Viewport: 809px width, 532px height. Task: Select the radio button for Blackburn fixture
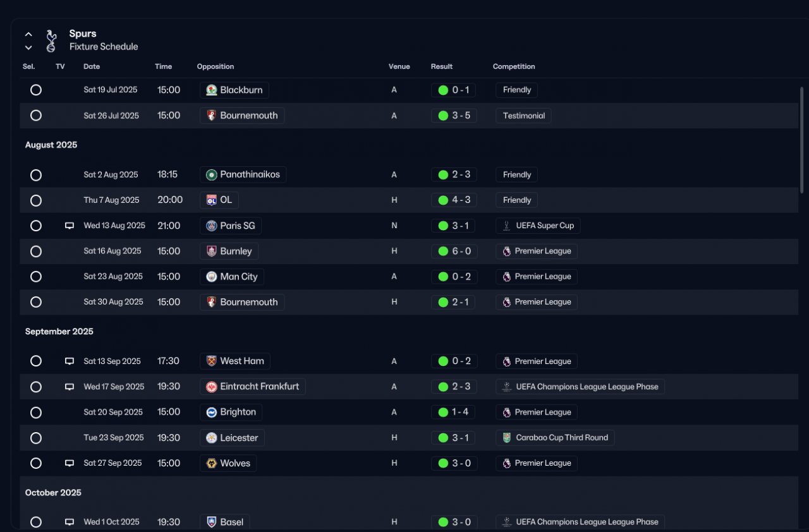pyautogui.click(x=36, y=90)
